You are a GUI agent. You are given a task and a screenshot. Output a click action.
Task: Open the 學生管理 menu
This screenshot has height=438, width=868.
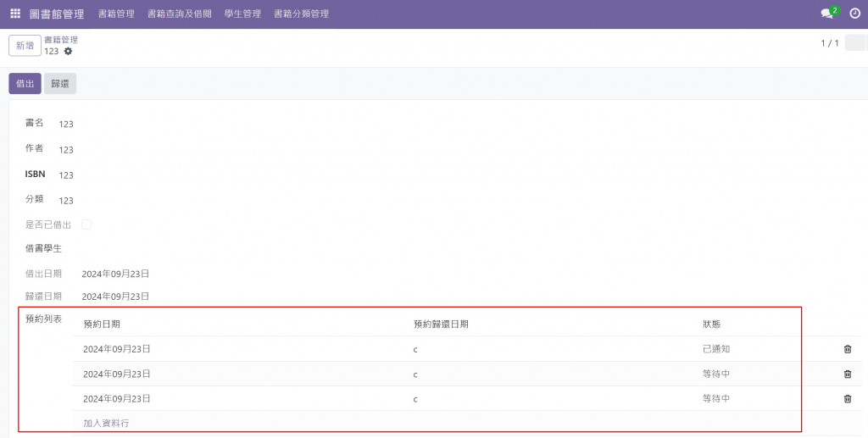tap(242, 14)
